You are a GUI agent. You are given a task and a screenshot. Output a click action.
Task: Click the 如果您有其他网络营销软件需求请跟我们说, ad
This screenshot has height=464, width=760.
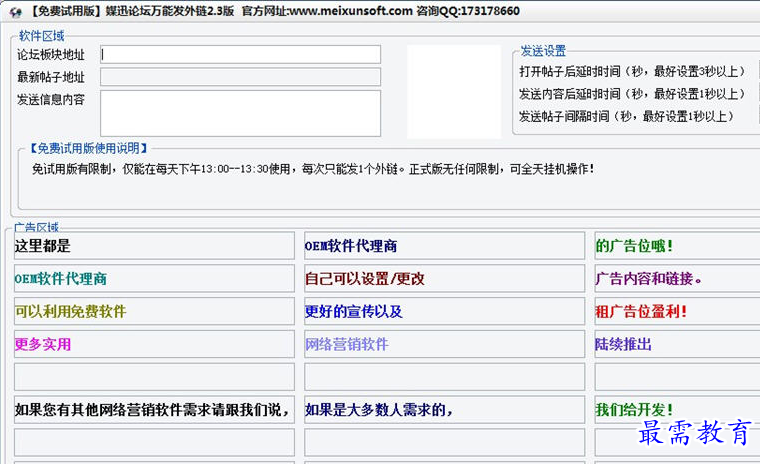pyautogui.click(x=154, y=410)
